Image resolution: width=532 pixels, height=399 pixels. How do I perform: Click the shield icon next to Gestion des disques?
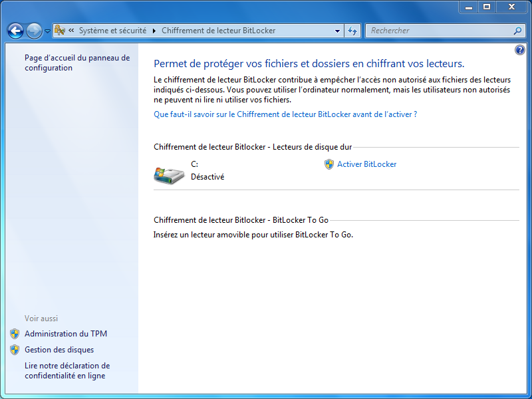pos(15,350)
